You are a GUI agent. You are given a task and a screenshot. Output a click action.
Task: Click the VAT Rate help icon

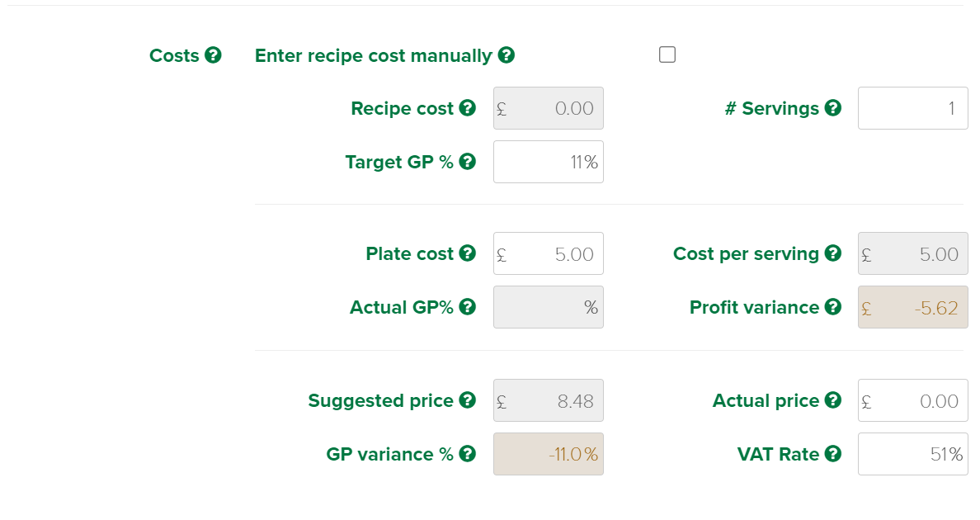(x=832, y=454)
